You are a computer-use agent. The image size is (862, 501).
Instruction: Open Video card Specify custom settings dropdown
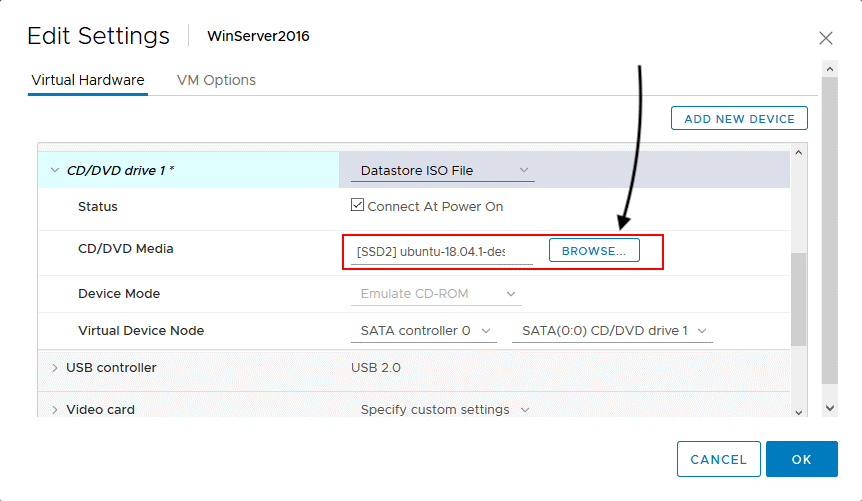(x=444, y=410)
